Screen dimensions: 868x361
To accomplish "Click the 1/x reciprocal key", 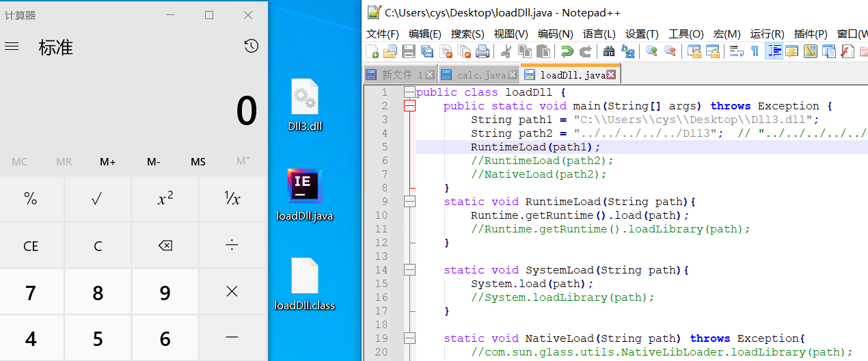I will 232,199.
